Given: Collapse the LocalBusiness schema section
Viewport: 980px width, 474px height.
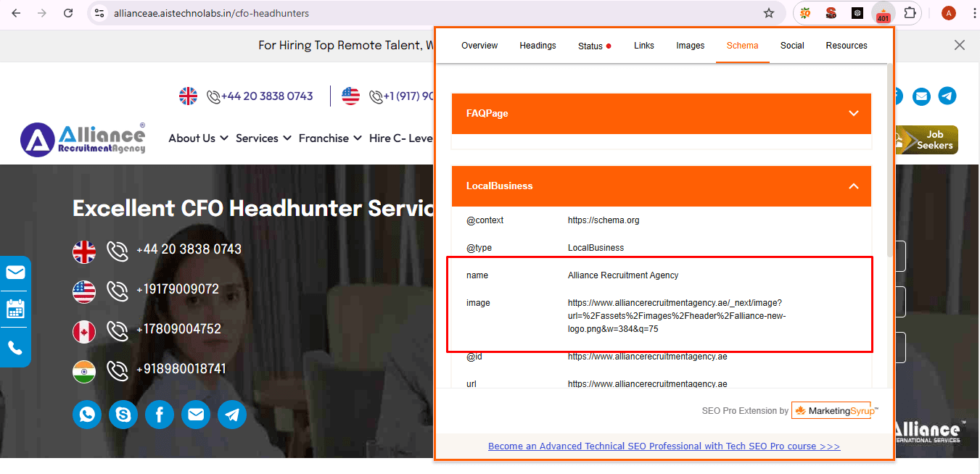Looking at the screenshot, I should coord(854,186).
